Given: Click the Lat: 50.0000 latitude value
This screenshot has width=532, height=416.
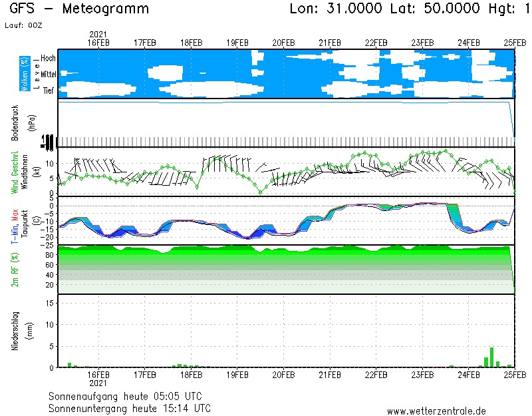Looking at the screenshot, I should [434, 9].
